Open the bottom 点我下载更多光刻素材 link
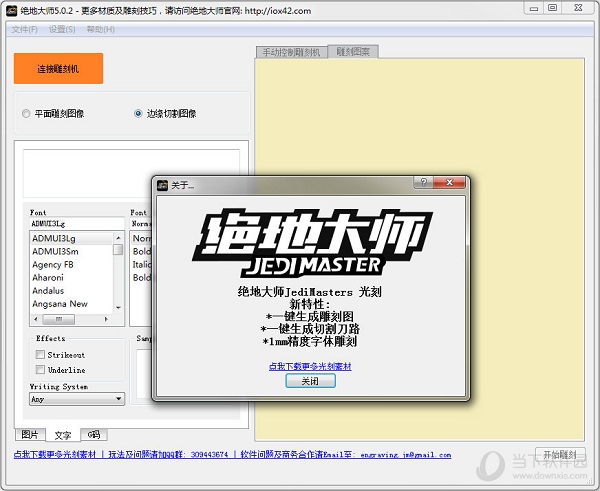The width and height of the screenshot is (600, 491). click(55, 455)
